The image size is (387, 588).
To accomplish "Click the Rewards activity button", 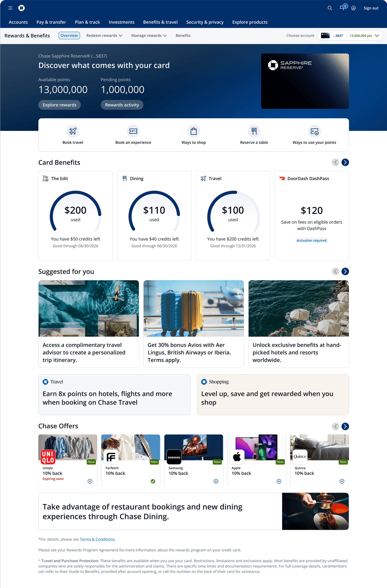I will (122, 105).
